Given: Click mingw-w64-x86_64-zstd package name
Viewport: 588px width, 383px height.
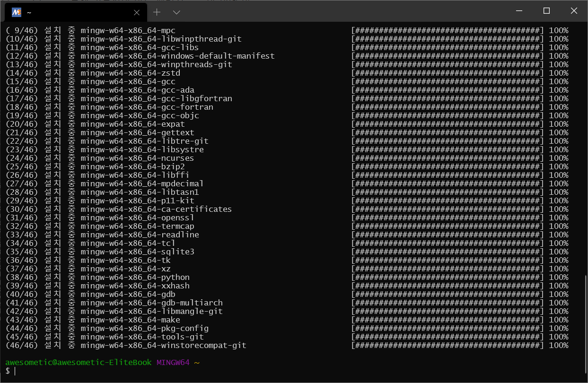Looking at the screenshot, I should tap(131, 73).
